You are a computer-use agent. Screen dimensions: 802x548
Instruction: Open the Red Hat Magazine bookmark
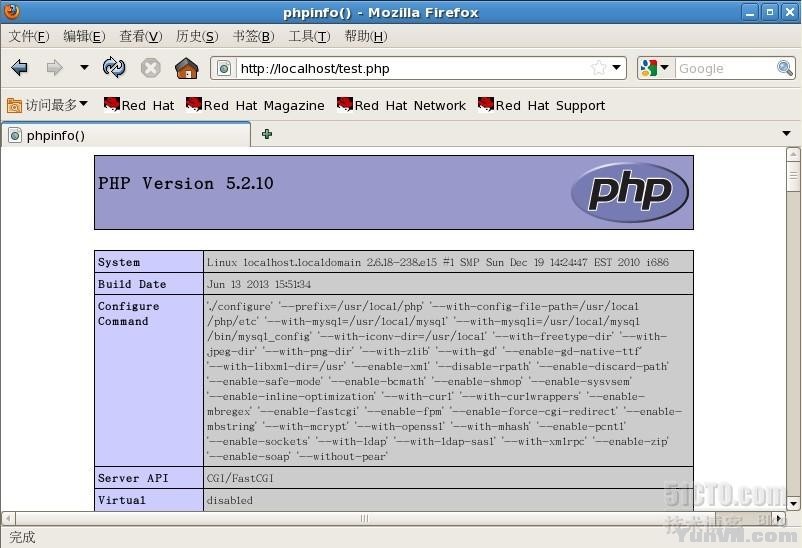coord(255,105)
